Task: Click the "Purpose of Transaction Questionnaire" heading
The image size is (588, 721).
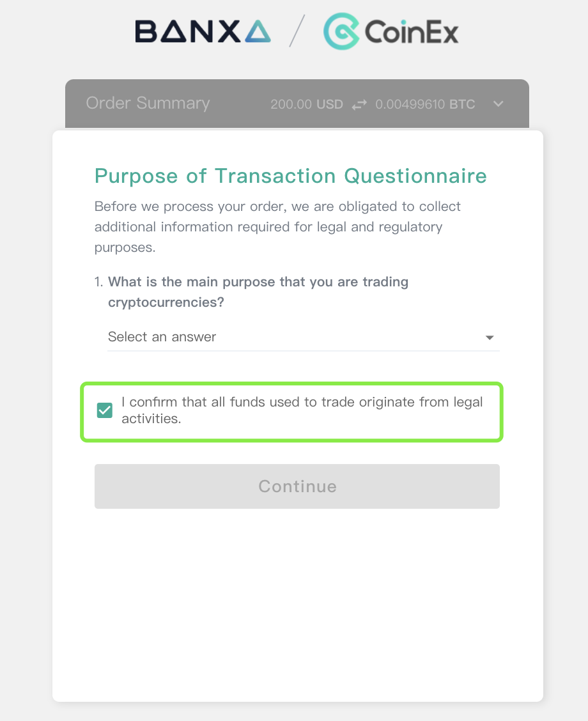Action: pos(291,176)
